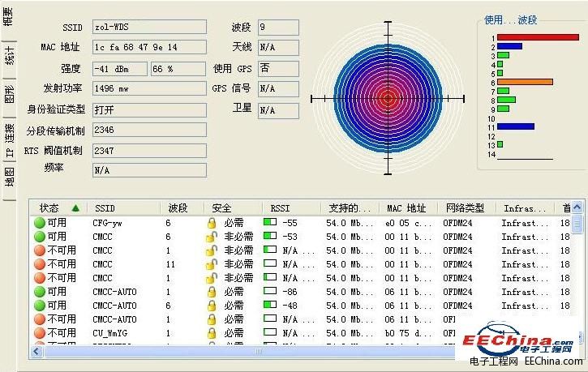The image size is (588, 372).
Task: Select the CU_WmYG network name
Action: tap(109, 333)
